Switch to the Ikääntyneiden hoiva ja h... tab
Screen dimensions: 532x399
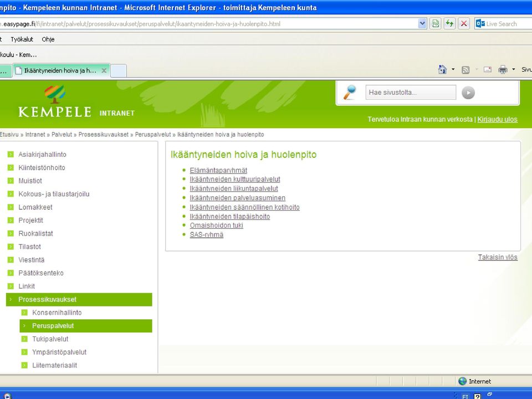[x=60, y=70]
